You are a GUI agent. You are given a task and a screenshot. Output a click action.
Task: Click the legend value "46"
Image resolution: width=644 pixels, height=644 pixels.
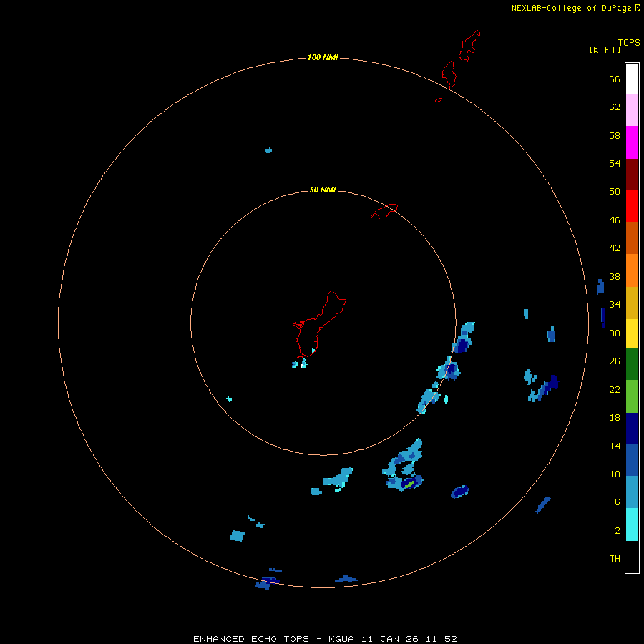pyautogui.click(x=615, y=220)
